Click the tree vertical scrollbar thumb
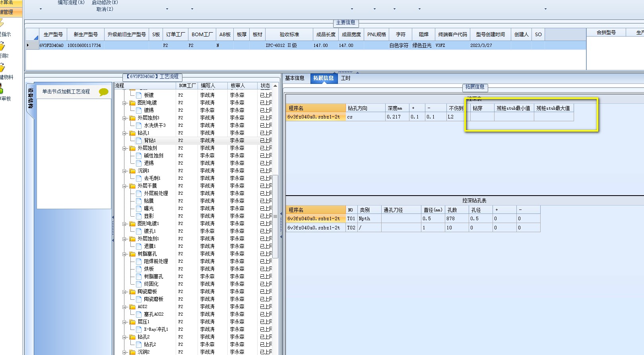This screenshot has width=644, height=355. [275, 216]
